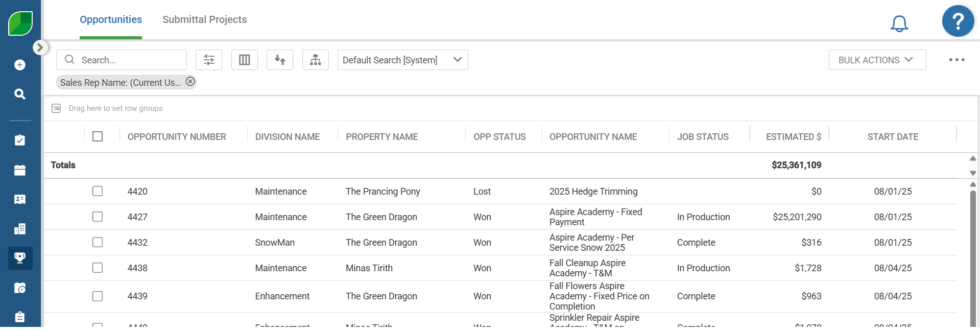Open the checklist tasks sidebar icon
Screen dimensions: 980x331
tap(20, 140)
